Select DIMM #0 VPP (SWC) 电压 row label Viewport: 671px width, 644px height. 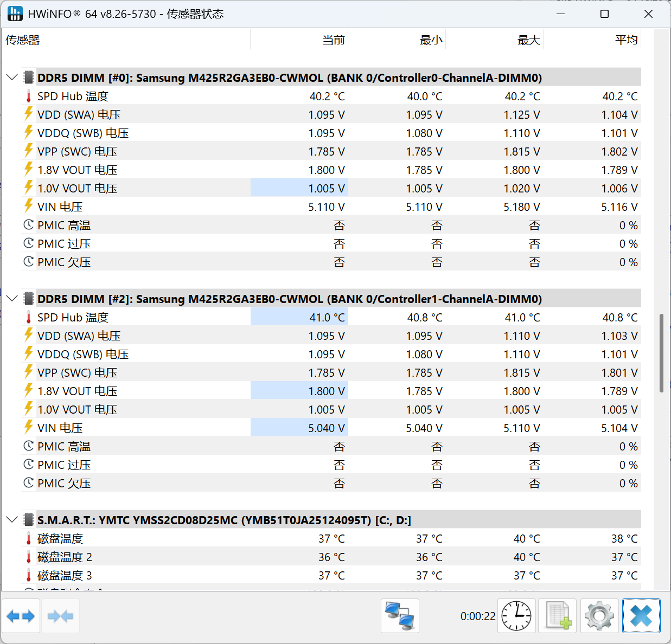click(x=78, y=151)
